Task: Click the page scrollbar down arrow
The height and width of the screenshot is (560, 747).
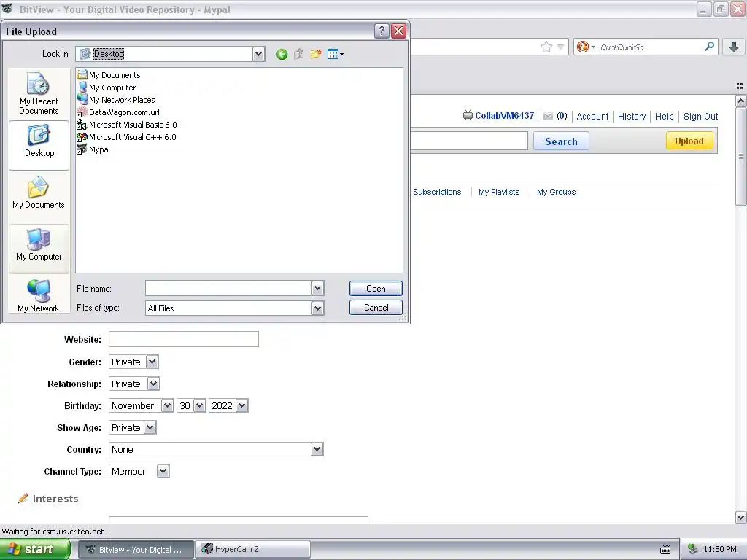Action: click(x=741, y=517)
